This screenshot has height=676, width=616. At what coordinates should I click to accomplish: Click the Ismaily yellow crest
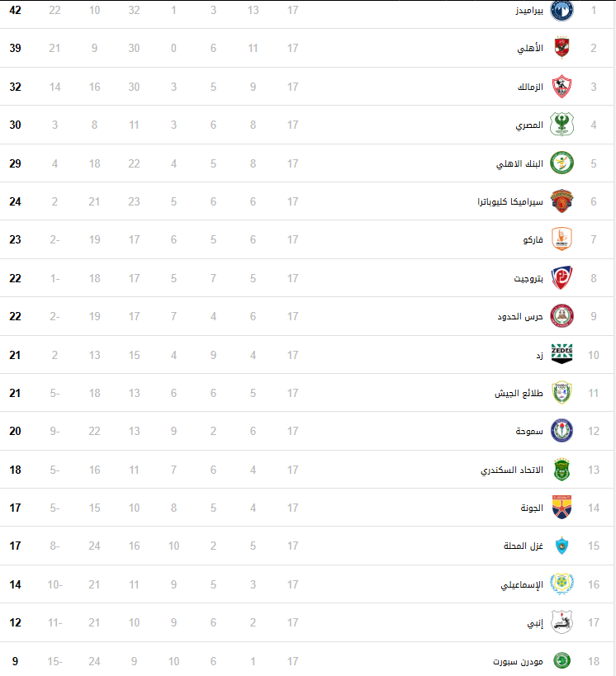(562, 584)
